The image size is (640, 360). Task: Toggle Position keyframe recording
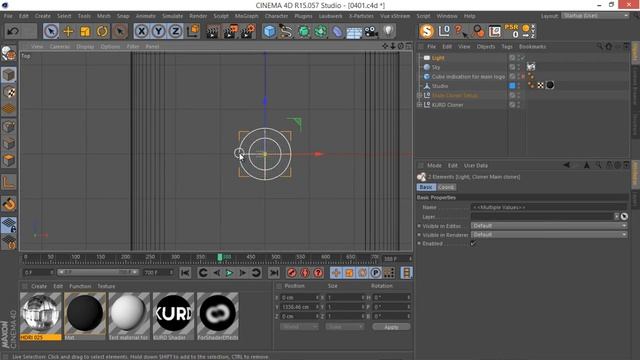336,273
